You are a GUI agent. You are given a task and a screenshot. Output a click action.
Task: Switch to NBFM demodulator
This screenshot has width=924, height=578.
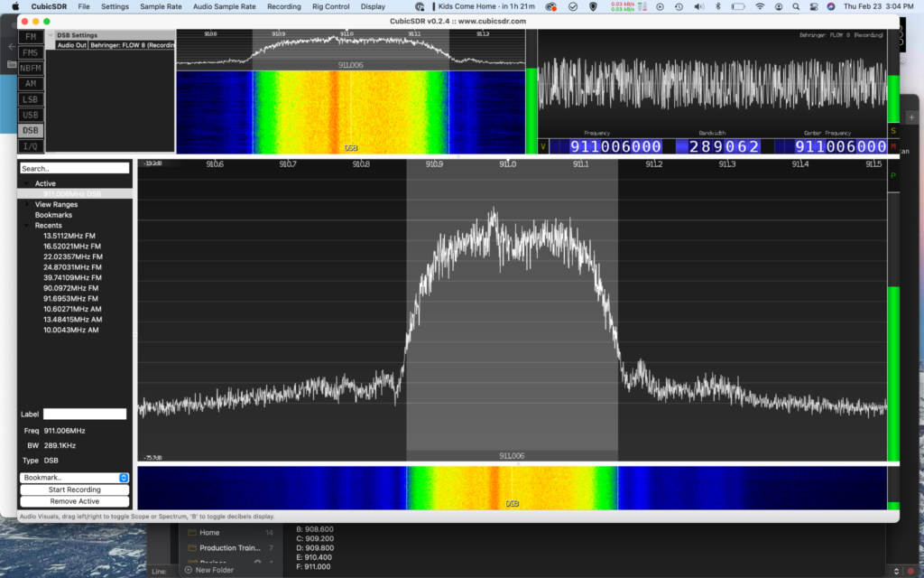(31, 68)
